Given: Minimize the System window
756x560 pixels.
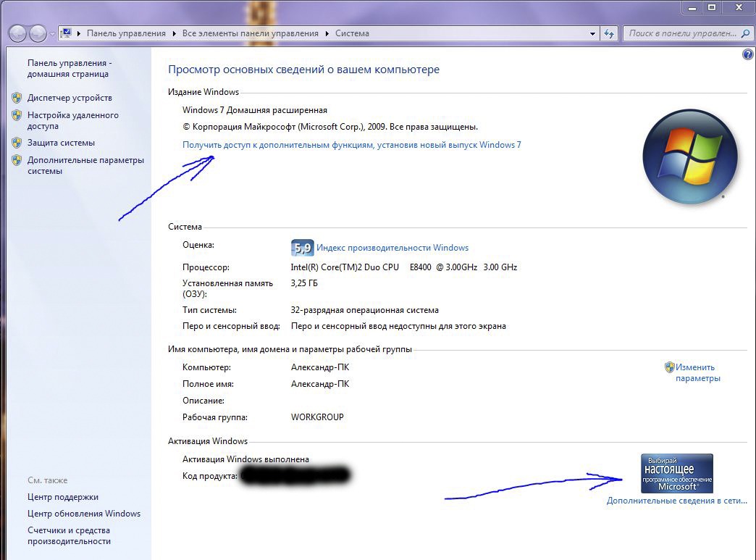Looking at the screenshot, I should pos(692,7).
